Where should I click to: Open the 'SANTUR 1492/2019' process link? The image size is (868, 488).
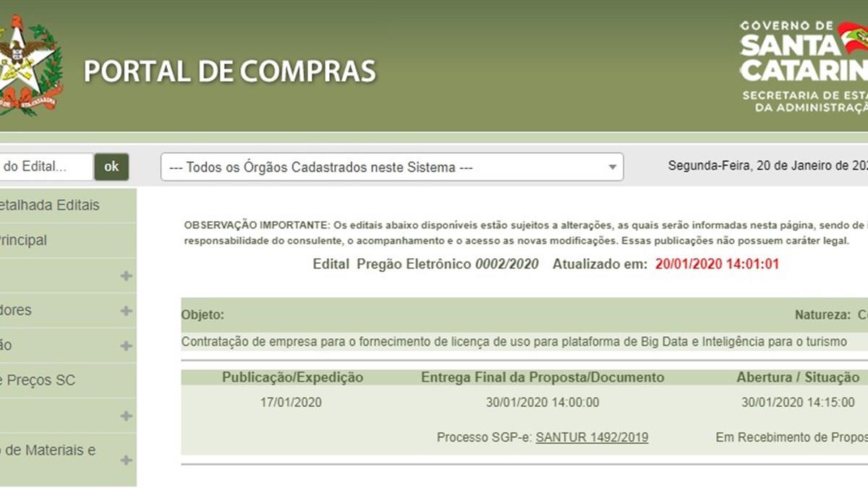(x=592, y=437)
